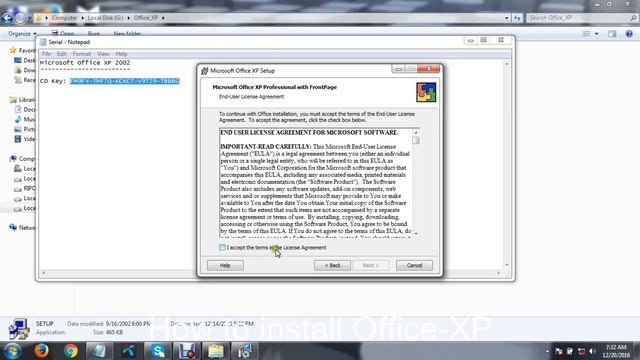640x360 pixels.
Task: Select Music library in navigation pane
Action: 25,119
